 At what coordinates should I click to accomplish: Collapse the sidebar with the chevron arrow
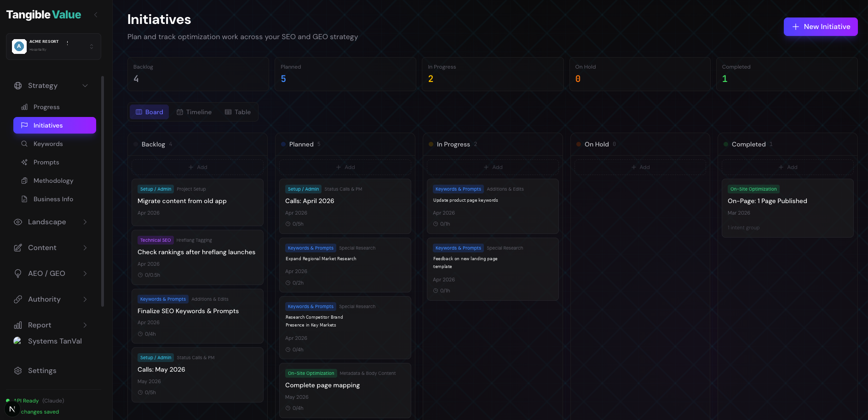pyautogui.click(x=96, y=15)
